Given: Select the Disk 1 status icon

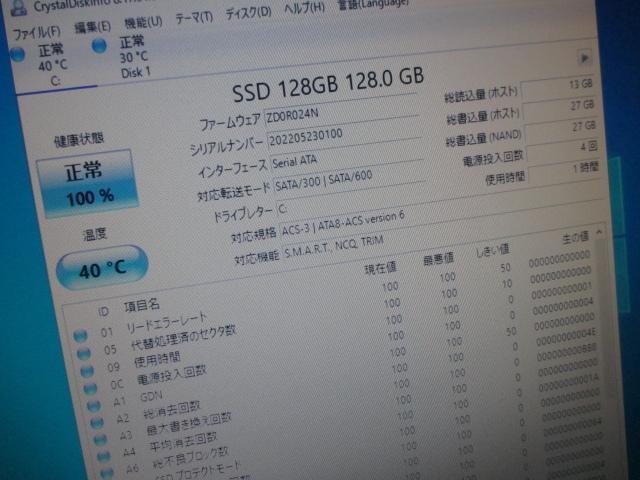Looking at the screenshot, I should click(99, 45).
